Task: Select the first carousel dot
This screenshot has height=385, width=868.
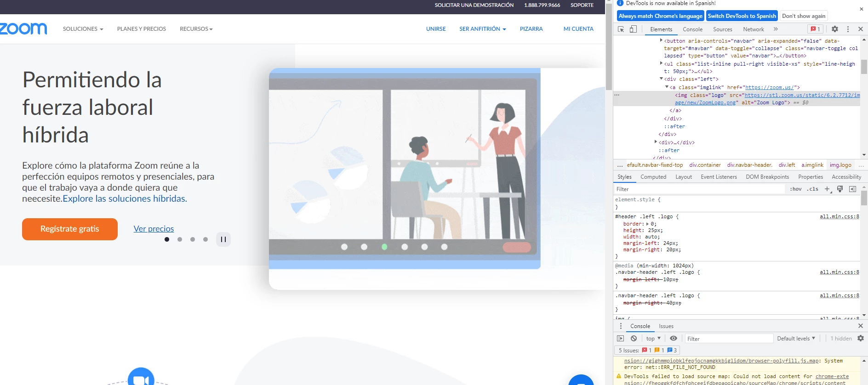Action: pyautogui.click(x=167, y=239)
